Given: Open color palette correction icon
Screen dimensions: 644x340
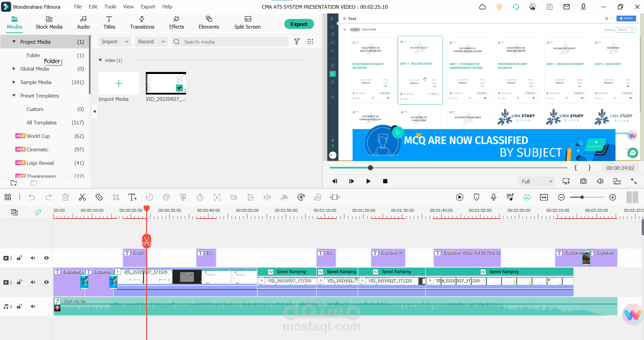Looking at the screenshot, I should tap(166, 197).
